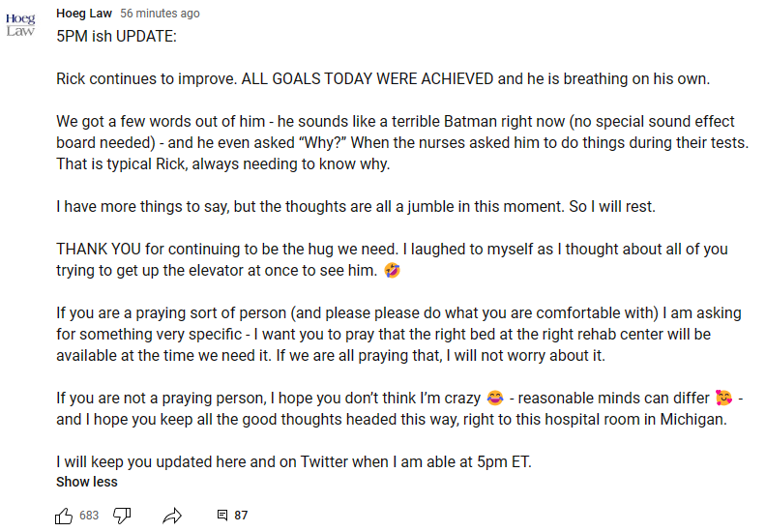Like the post with thumbs-up icon
The height and width of the screenshot is (532, 766).
tap(64, 516)
